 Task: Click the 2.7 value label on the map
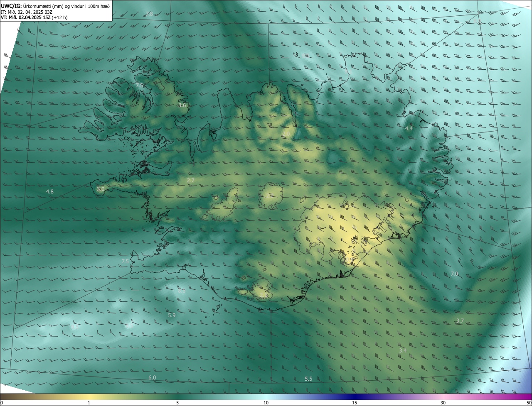pyautogui.click(x=191, y=180)
